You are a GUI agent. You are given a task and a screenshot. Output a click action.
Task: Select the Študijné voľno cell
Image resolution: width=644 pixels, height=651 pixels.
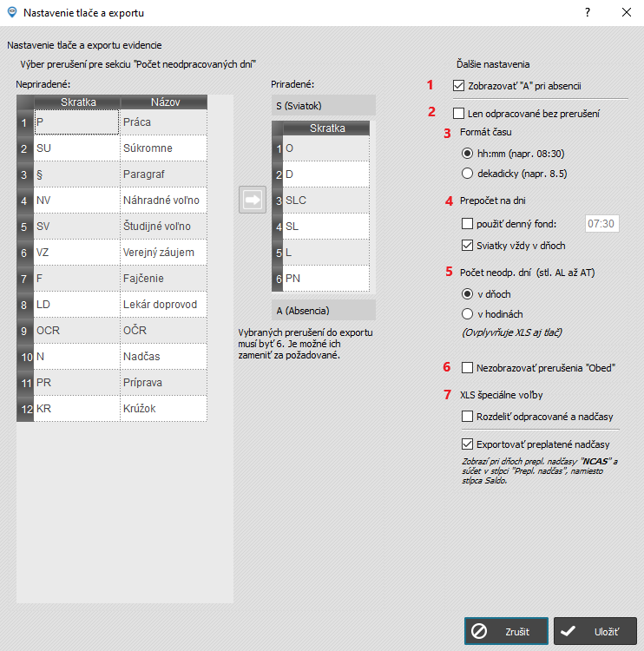[163, 227]
